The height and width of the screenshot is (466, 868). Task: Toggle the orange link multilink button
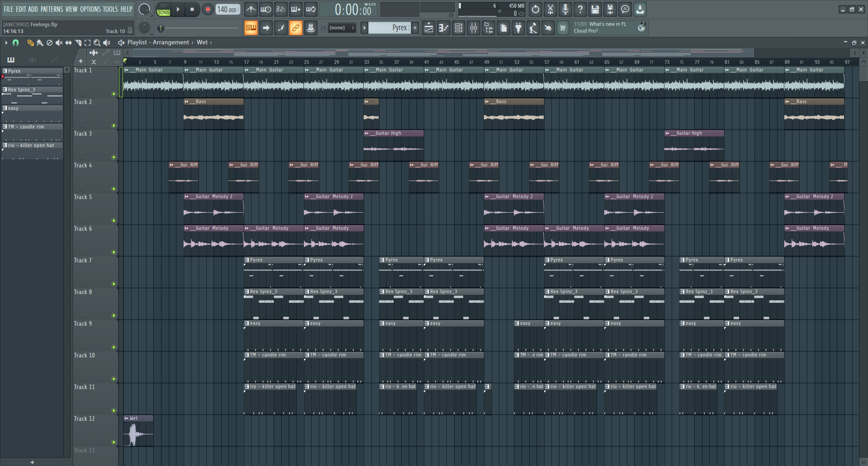tap(296, 28)
